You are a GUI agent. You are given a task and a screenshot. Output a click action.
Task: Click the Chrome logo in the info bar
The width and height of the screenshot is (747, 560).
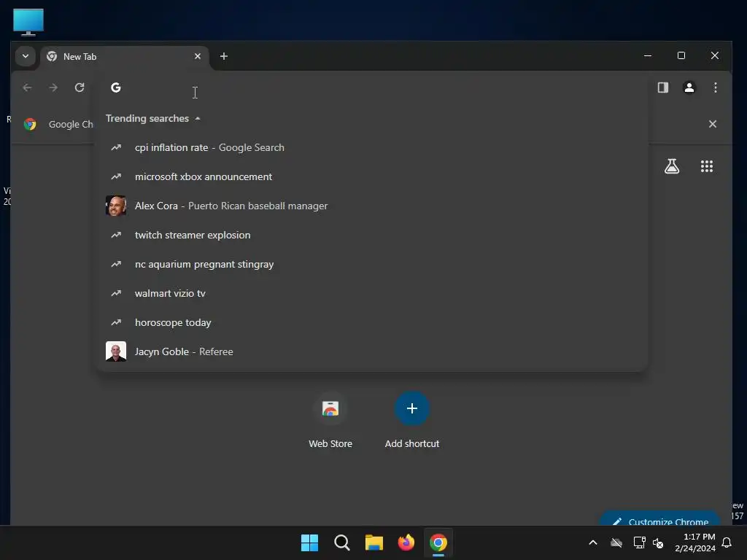[30, 124]
